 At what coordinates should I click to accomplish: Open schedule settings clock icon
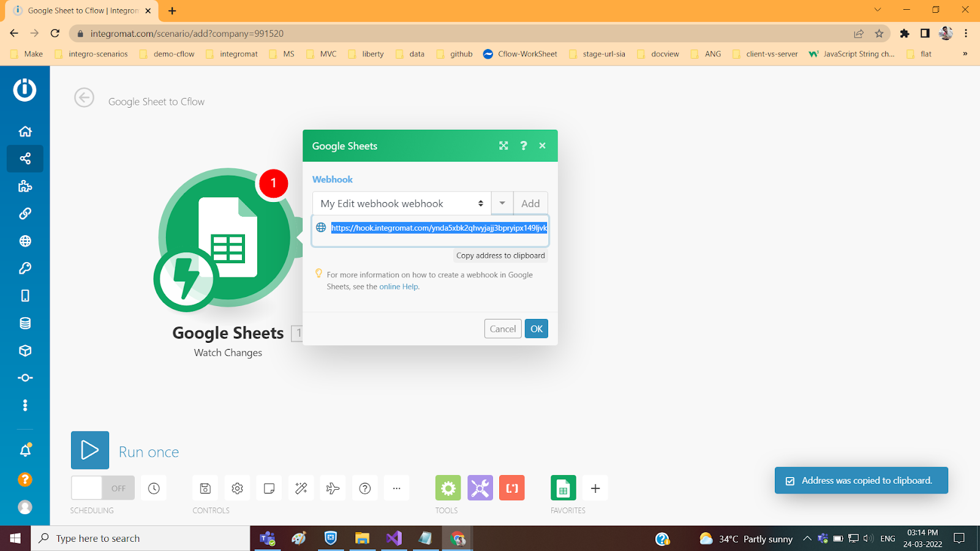(x=154, y=488)
